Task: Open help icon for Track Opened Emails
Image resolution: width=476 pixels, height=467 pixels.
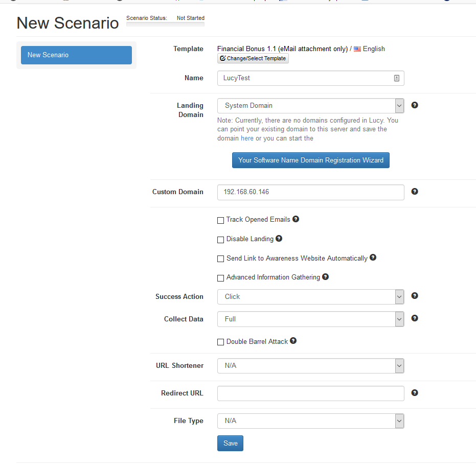Action: click(296, 219)
